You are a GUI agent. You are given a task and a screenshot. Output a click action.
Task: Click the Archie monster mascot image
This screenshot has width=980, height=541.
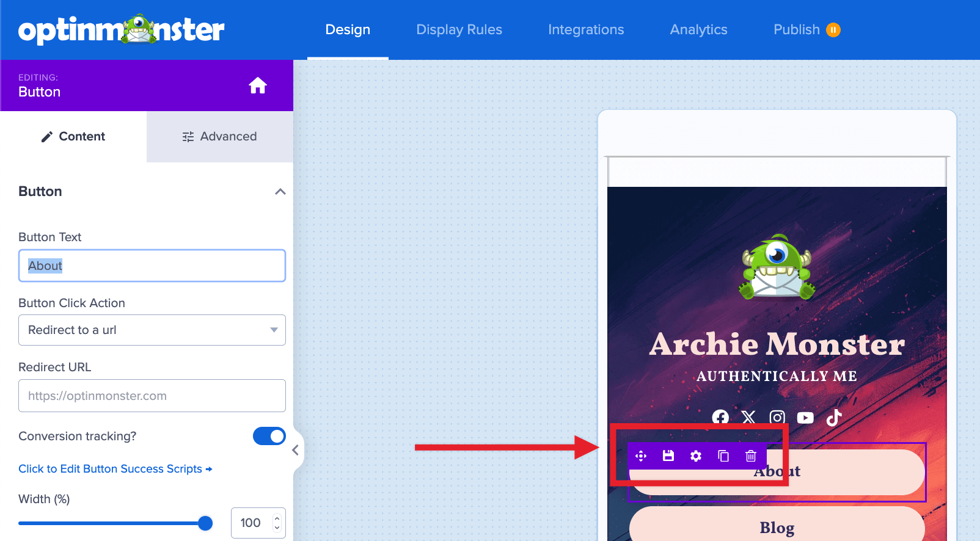pos(777,267)
